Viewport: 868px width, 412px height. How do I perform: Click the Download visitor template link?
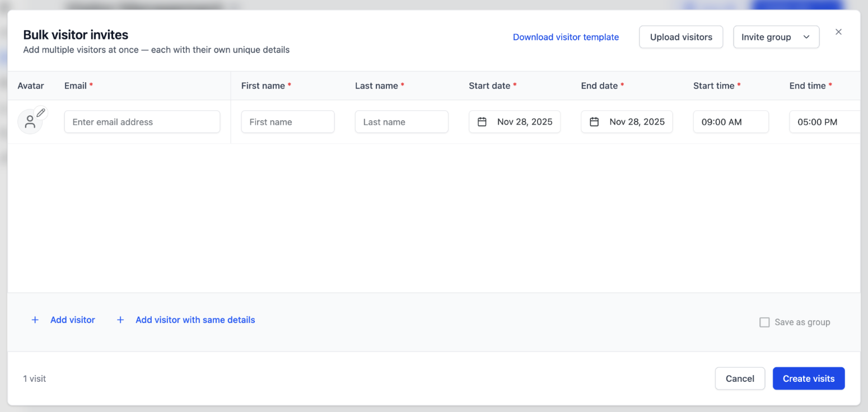(x=566, y=37)
